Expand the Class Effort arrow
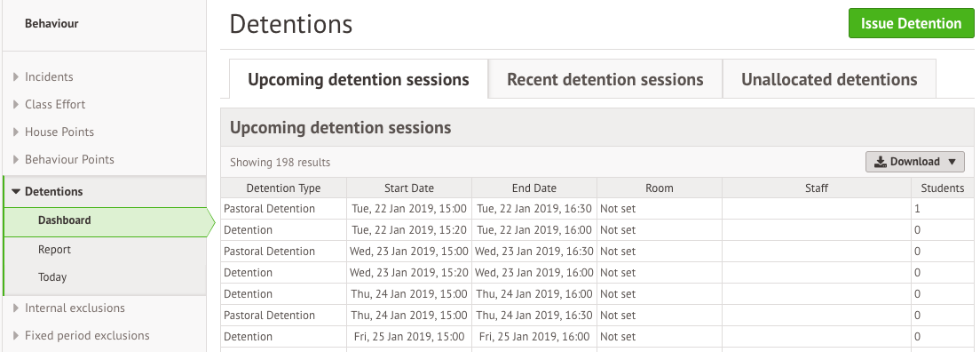 (16, 105)
